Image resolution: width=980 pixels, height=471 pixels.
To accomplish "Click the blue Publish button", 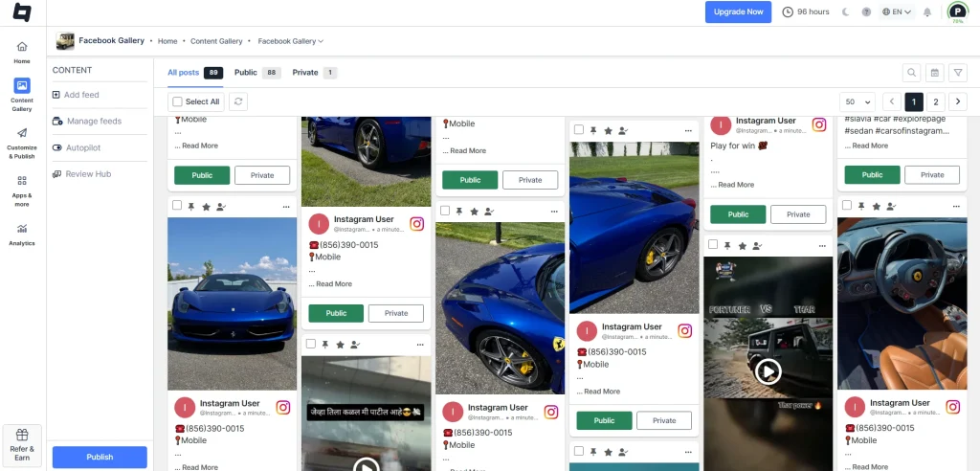I will click(100, 457).
